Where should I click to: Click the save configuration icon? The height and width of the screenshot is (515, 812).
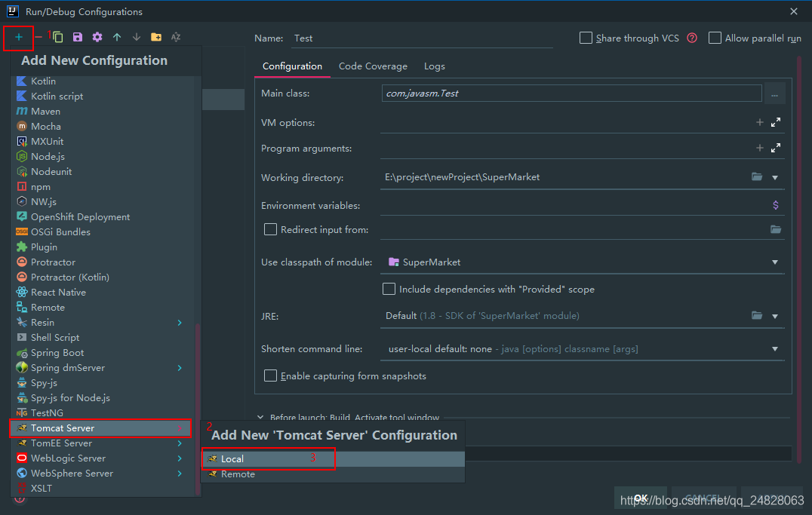(78, 37)
